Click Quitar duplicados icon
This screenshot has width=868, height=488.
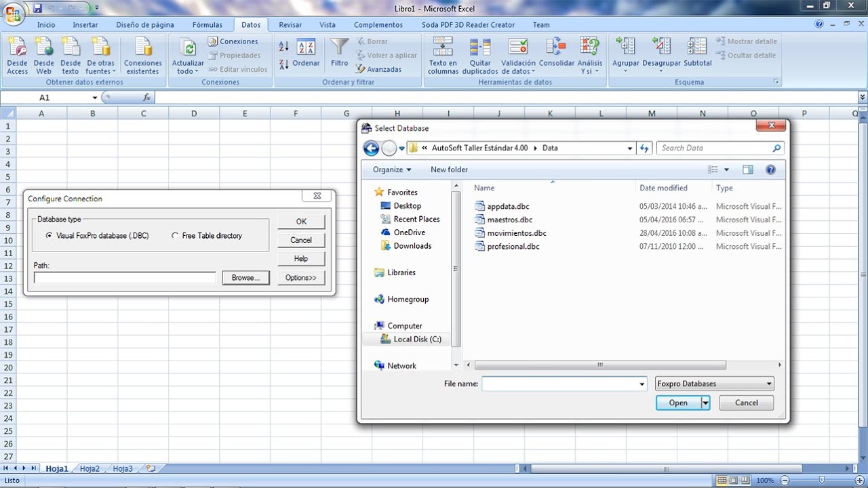480,56
